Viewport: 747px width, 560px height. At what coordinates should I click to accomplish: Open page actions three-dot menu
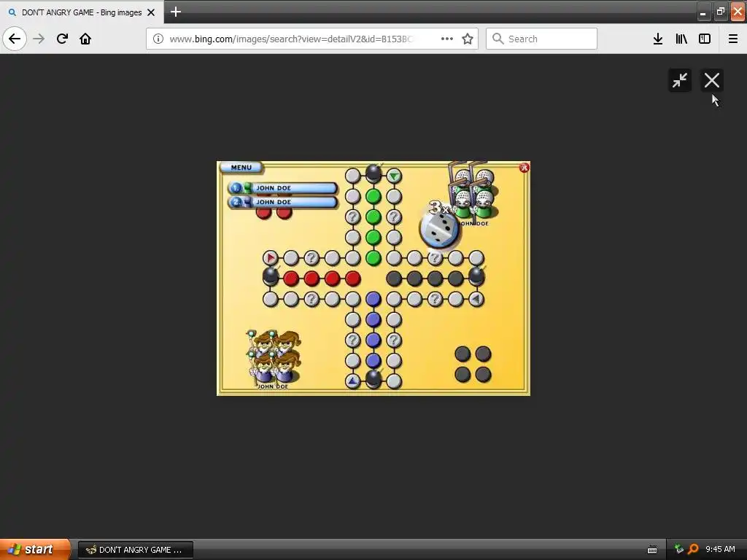[447, 39]
